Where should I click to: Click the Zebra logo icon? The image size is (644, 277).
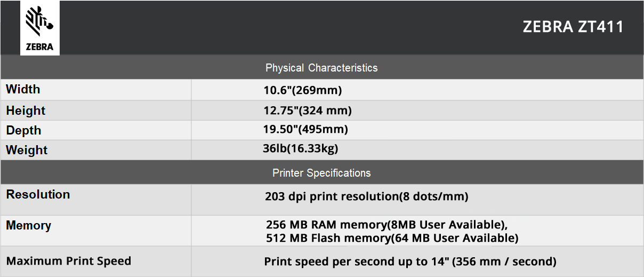[39, 21]
